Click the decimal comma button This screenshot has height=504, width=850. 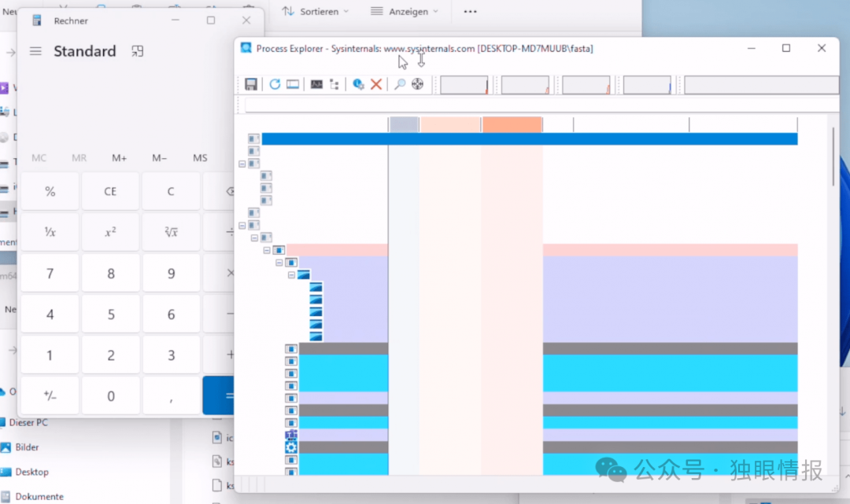[x=171, y=396]
